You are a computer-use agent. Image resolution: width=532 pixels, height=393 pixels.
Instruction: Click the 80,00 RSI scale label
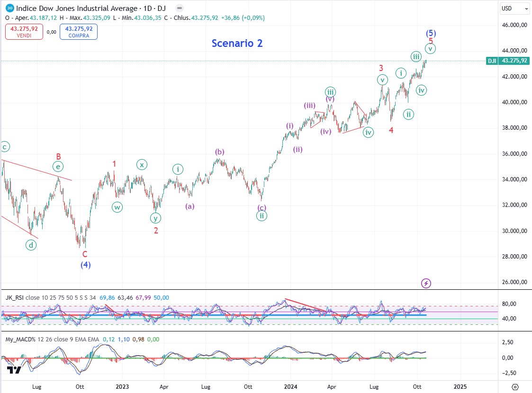click(509, 304)
